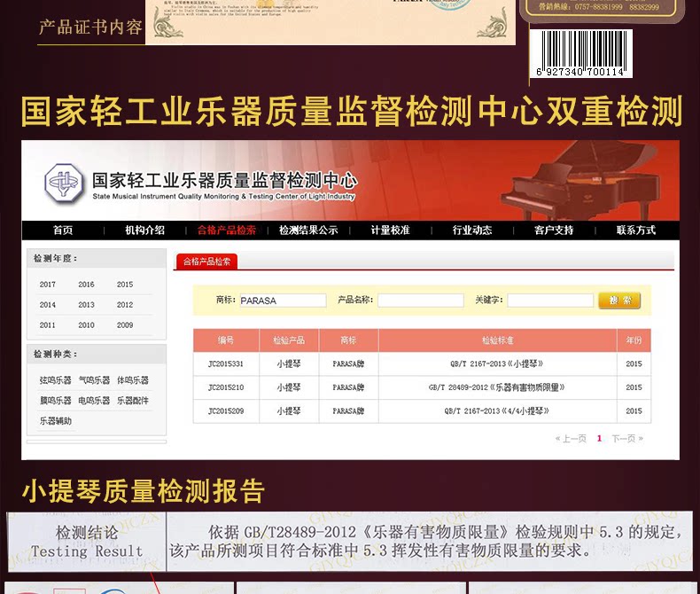Choose the 弦鸣乐器 category
The image size is (700, 594).
[x=55, y=380]
